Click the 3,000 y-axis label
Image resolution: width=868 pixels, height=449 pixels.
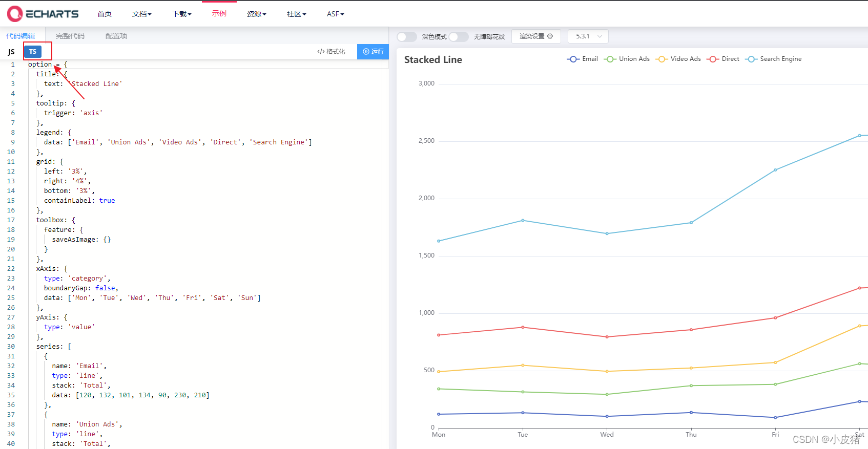(426, 83)
